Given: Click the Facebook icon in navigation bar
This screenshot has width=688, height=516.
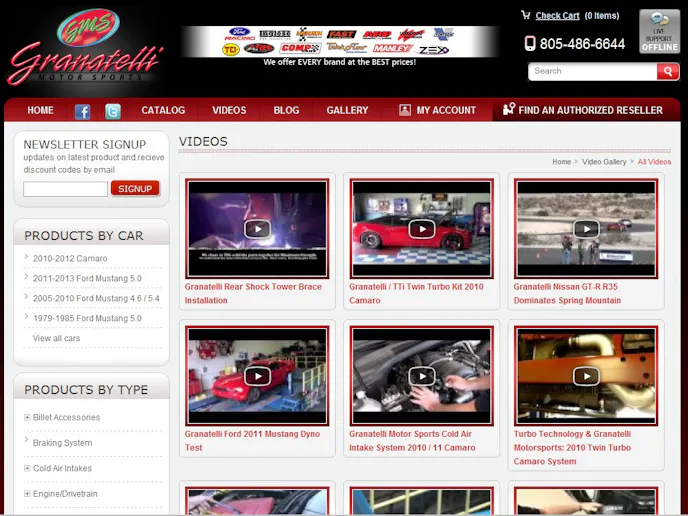Looking at the screenshot, I should tap(83, 111).
